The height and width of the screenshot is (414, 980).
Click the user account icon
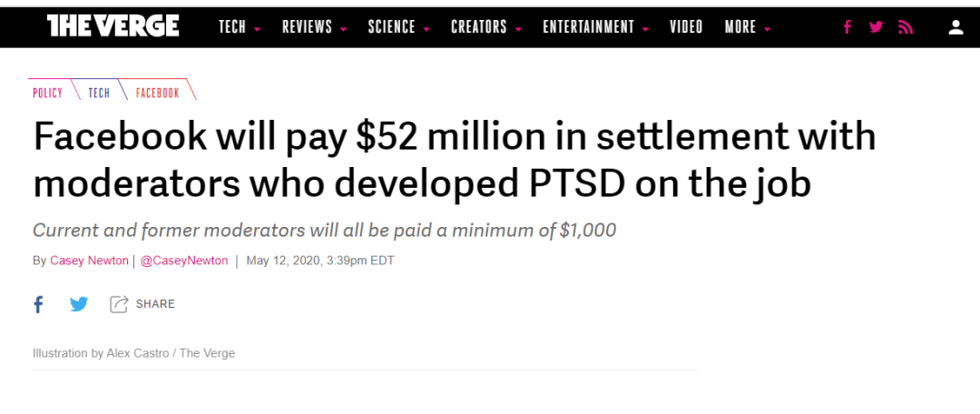955,27
